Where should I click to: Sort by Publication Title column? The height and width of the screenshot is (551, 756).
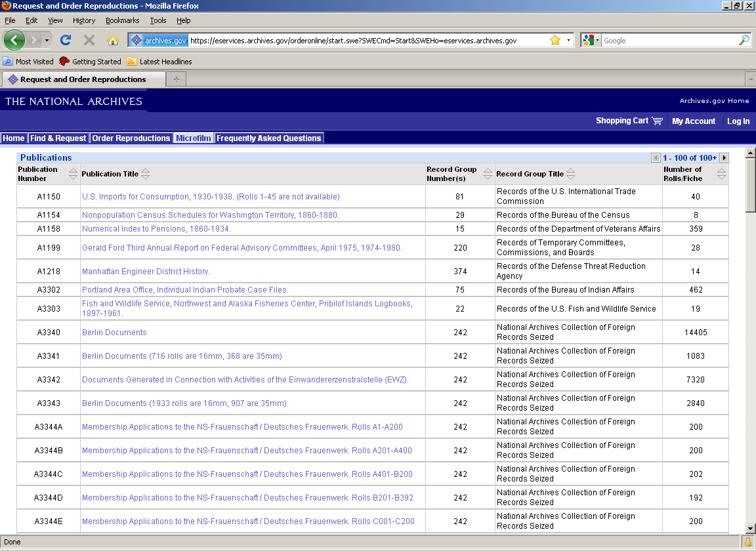coord(145,174)
